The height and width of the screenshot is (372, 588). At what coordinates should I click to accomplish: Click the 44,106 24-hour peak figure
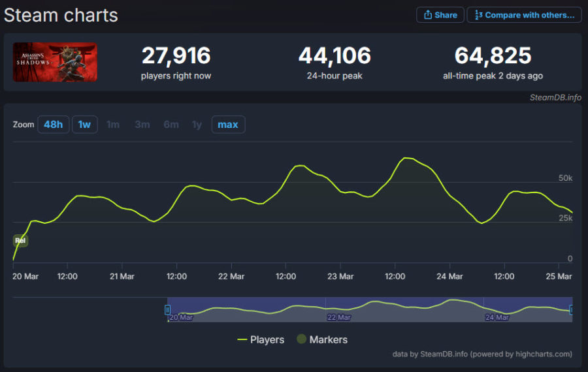335,55
